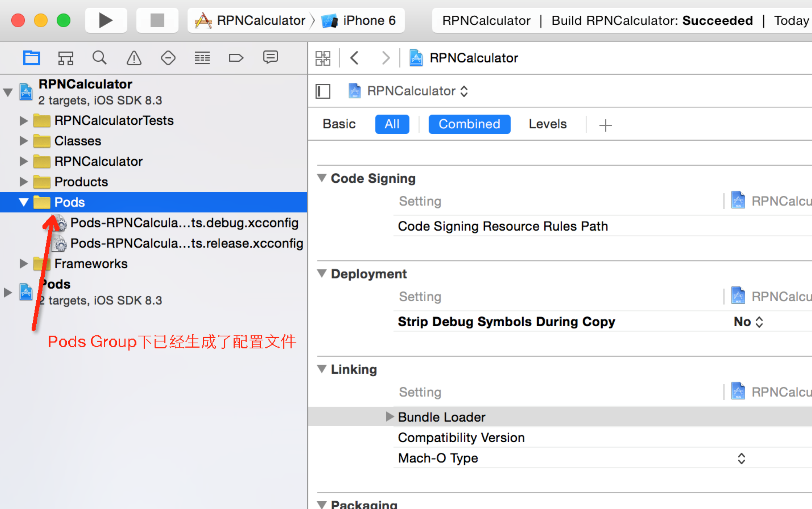
Task: Click Build Succeeded status in activity viewer
Action: (652, 20)
